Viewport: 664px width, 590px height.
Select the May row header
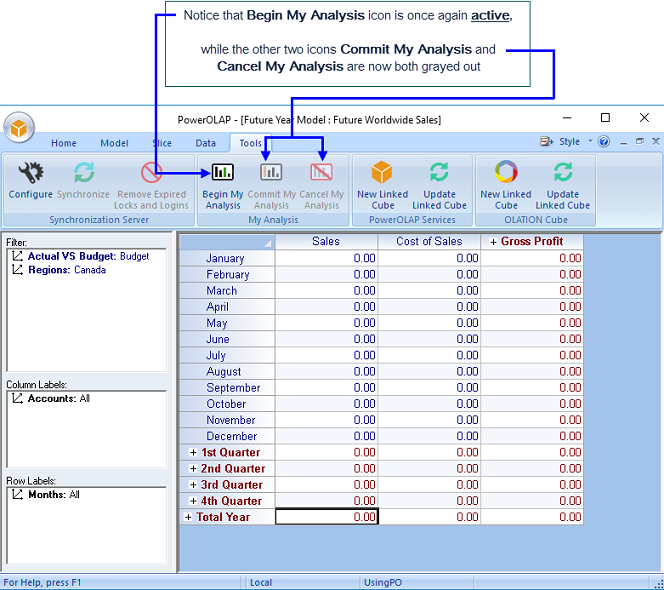(x=227, y=323)
